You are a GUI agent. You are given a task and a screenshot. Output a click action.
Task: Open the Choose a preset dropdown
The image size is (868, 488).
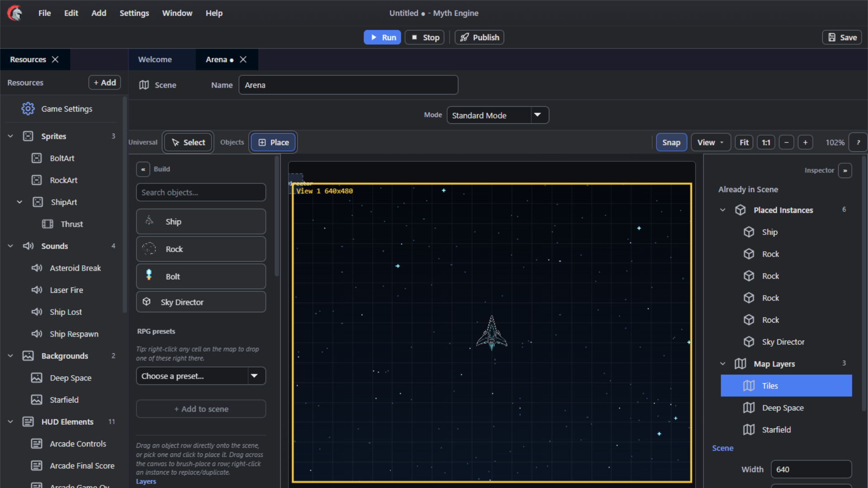tap(201, 376)
